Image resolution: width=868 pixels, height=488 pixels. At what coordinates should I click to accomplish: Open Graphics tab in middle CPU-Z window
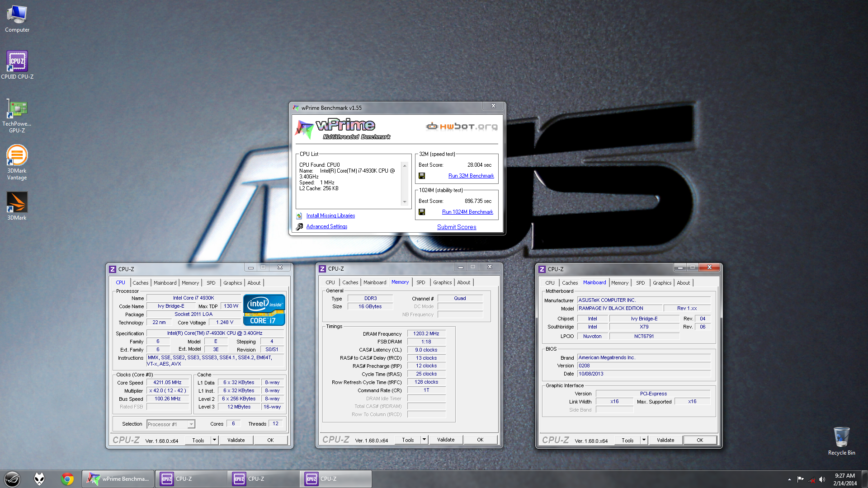click(x=443, y=282)
